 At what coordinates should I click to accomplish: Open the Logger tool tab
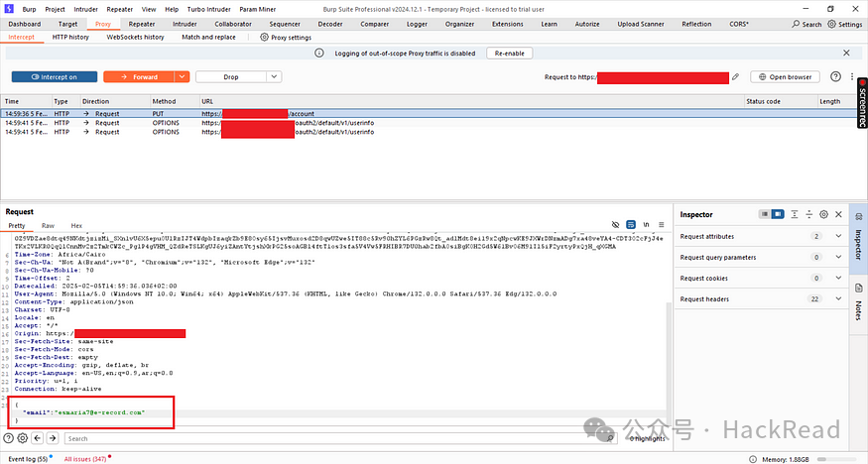(x=417, y=24)
